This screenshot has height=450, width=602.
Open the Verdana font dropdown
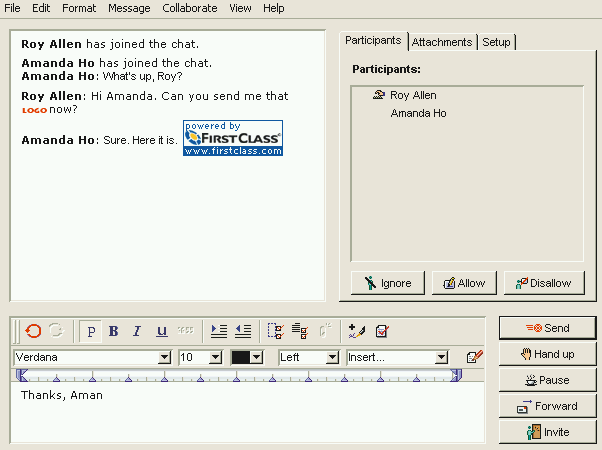click(x=164, y=357)
